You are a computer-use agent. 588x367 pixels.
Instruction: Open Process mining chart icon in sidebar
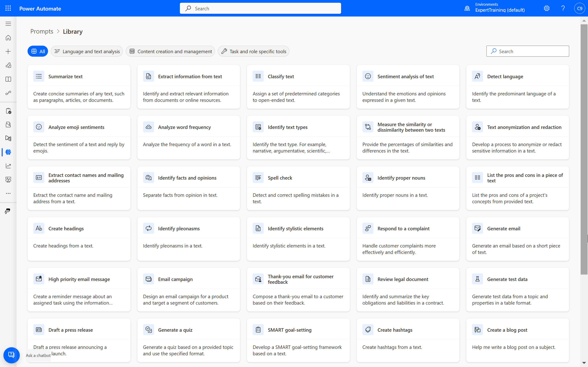point(8,166)
